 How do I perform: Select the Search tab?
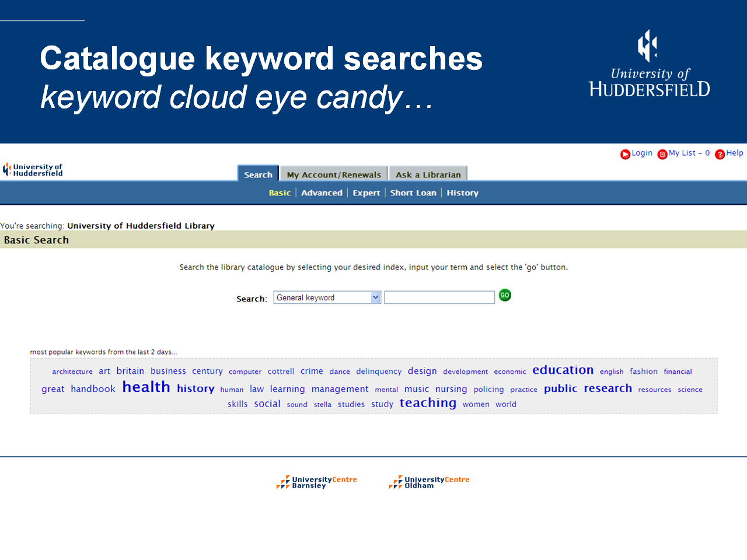258,174
